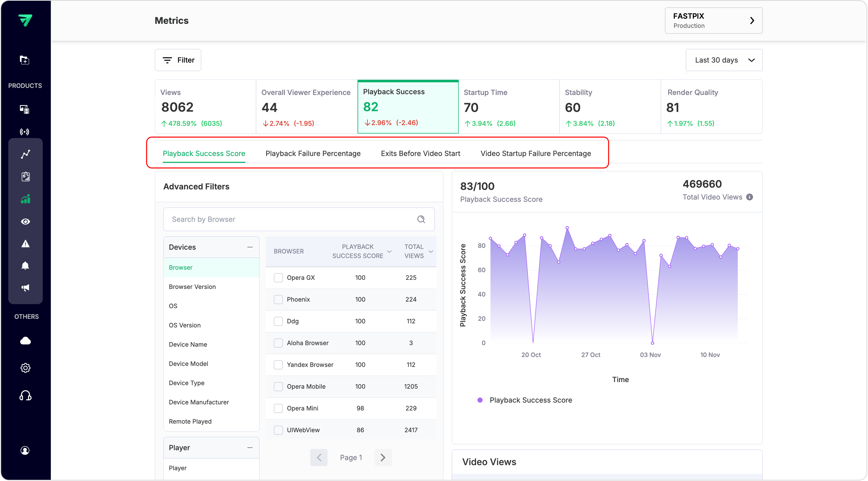Collapse the Devices filter section
Screen dimensions: 868x481
pos(250,247)
